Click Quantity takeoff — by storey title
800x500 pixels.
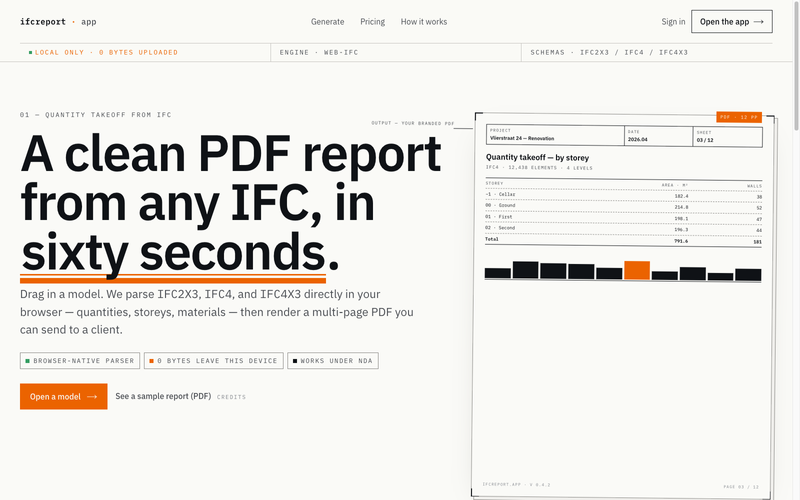point(537,158)
